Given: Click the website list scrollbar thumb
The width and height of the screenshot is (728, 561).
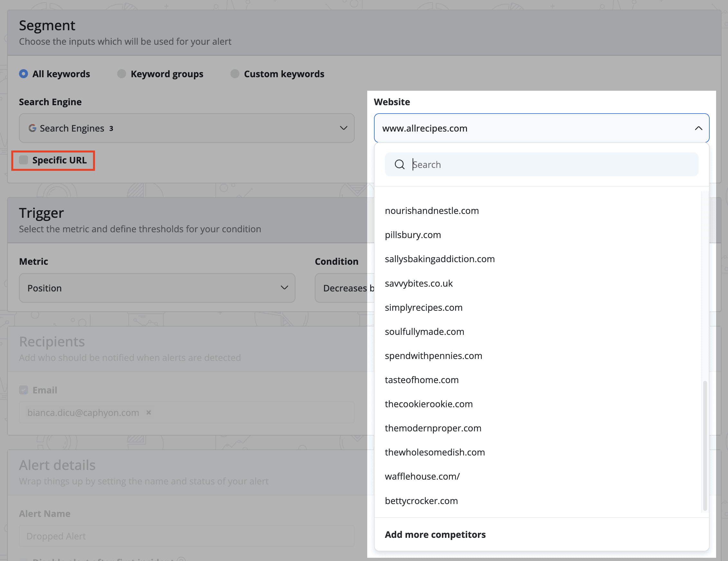Looking at the screenshot, I should pos(705,446).
